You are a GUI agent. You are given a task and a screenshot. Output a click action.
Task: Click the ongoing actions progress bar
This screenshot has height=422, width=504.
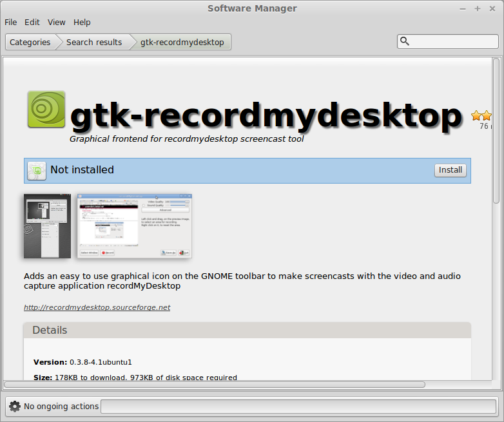pos(298,407)
